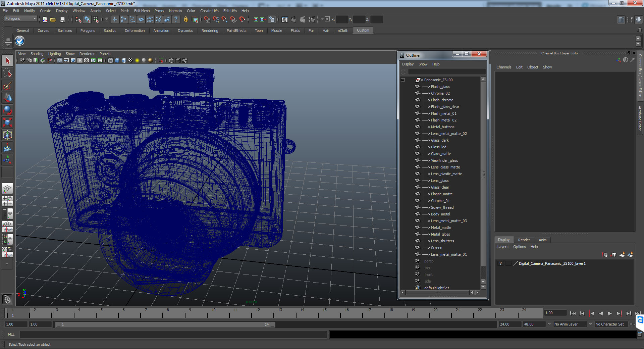Switch to the Render layer tab
644x349 pixels.
tap(524, 240)
